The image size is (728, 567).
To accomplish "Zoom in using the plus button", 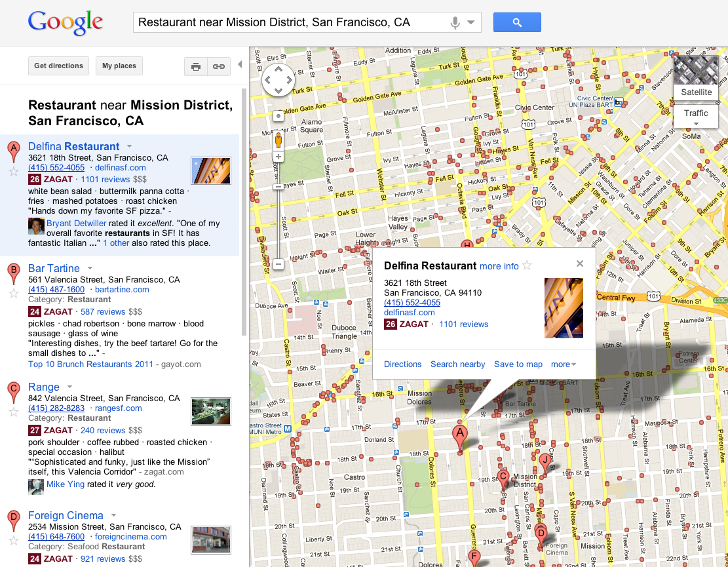I will [278, 157].
